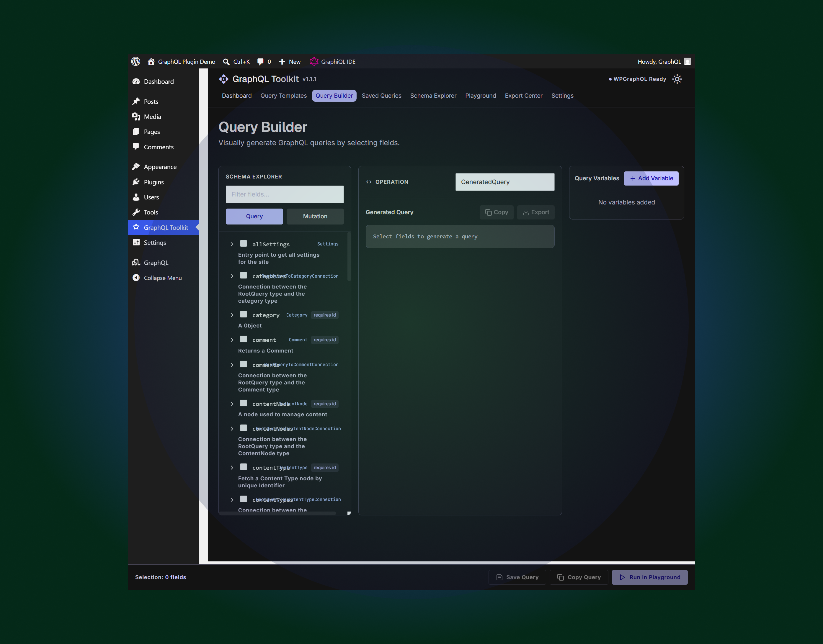Check the contentTypes field checkbox
Screen dimensions: 823x644
click(x=244, y=499)
